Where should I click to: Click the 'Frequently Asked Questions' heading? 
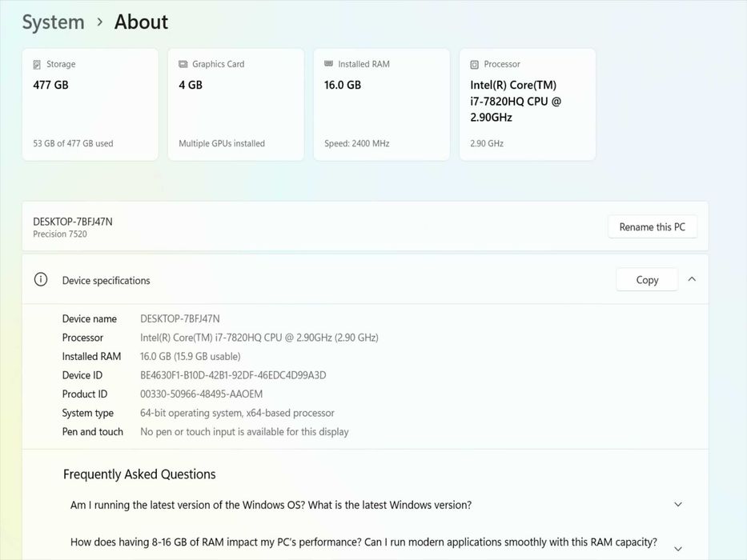click(139, 474)
